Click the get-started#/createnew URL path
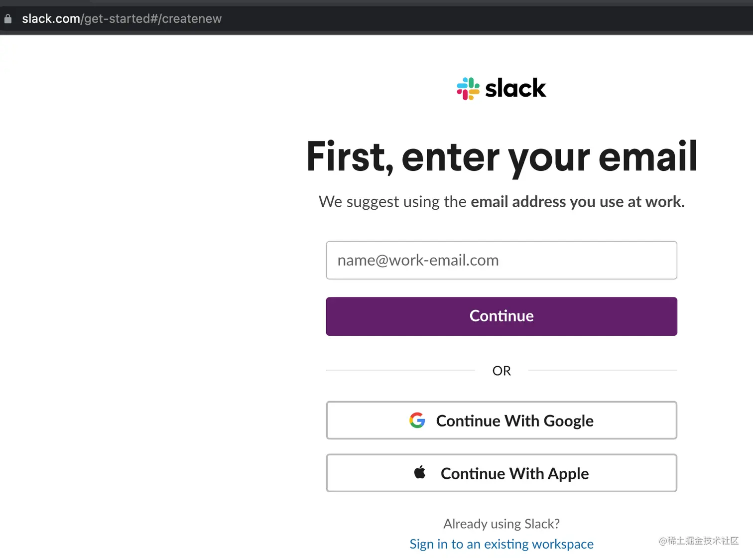 [x=153, y=19]
